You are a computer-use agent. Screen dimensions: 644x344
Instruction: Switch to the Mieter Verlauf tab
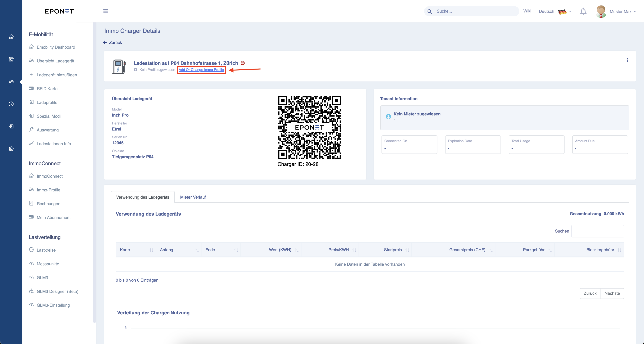click(193, 197)
